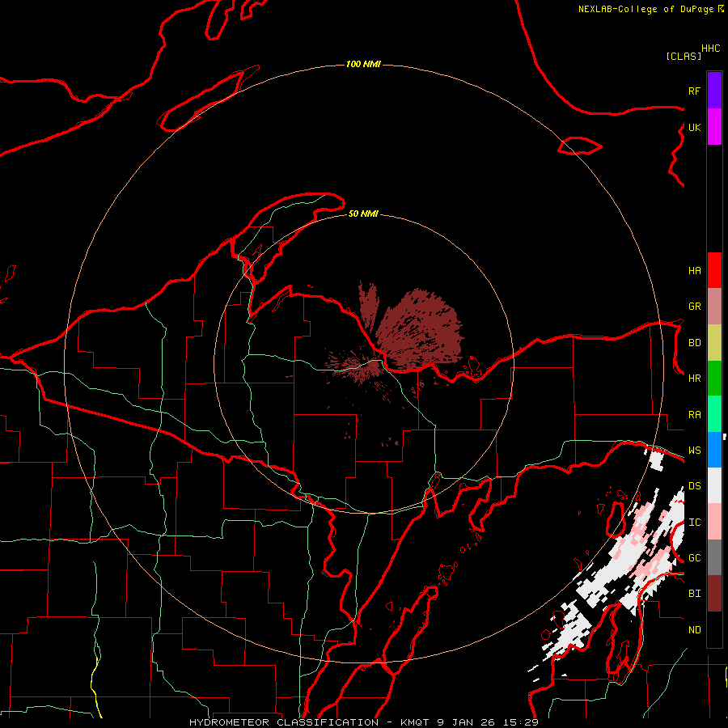This screenshot has width=728, height=728.
Task: Click the DS white legend swatch
Action: [x=714, y=485]
